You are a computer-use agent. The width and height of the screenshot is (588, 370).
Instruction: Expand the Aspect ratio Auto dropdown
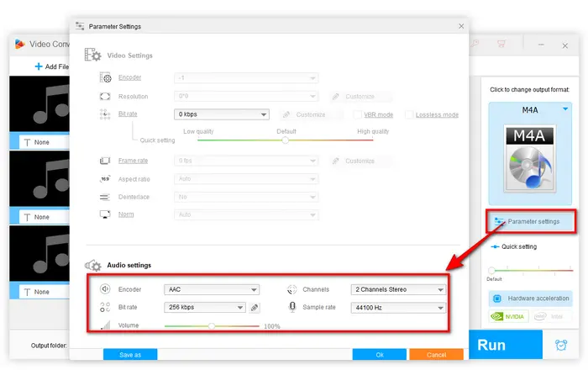pyautogui.click(x=246, y=178)
